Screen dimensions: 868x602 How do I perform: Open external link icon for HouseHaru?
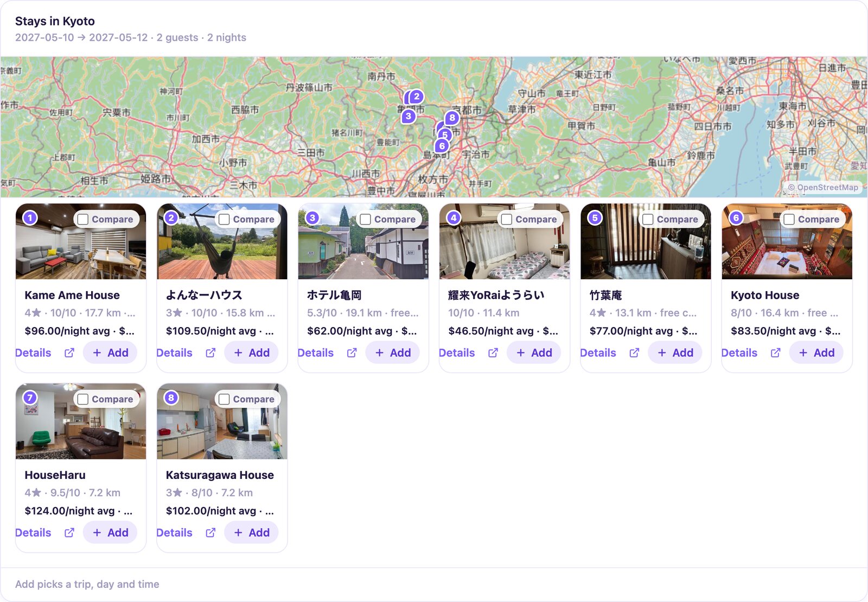69,533
